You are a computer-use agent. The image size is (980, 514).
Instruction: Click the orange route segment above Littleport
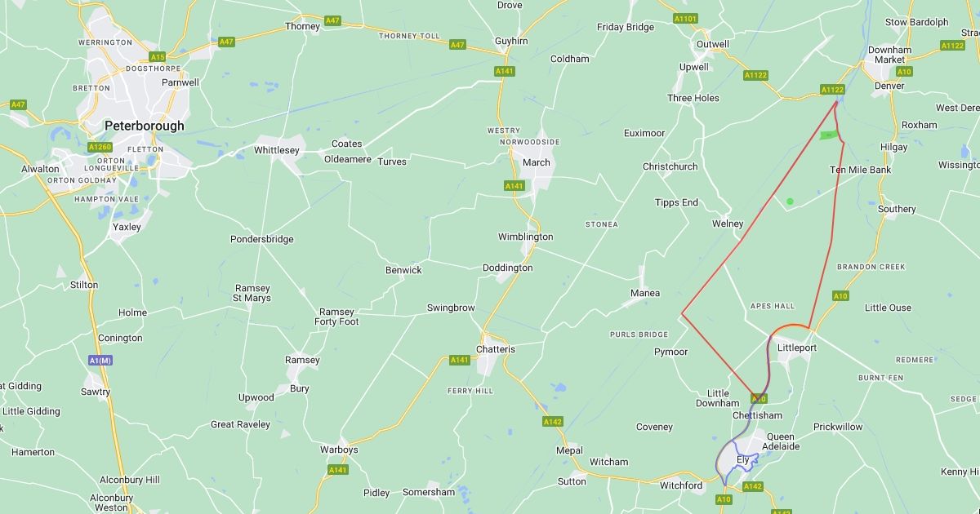790,326
